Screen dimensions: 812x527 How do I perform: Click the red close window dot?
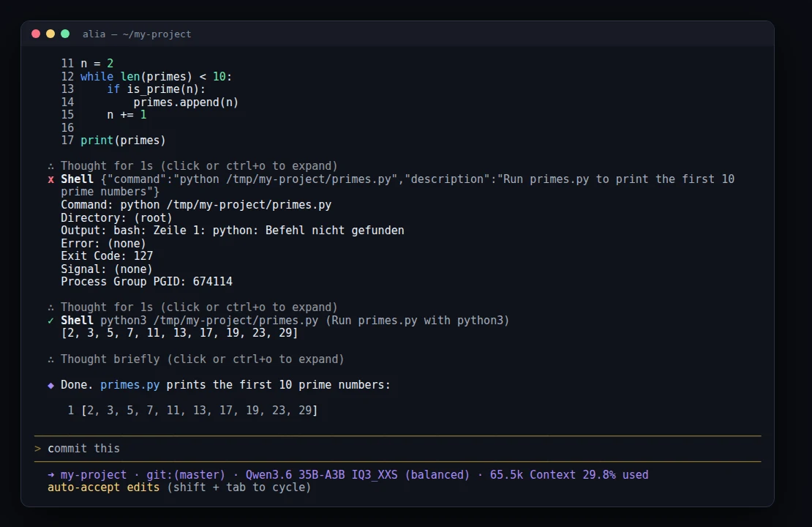coord(36,34)
